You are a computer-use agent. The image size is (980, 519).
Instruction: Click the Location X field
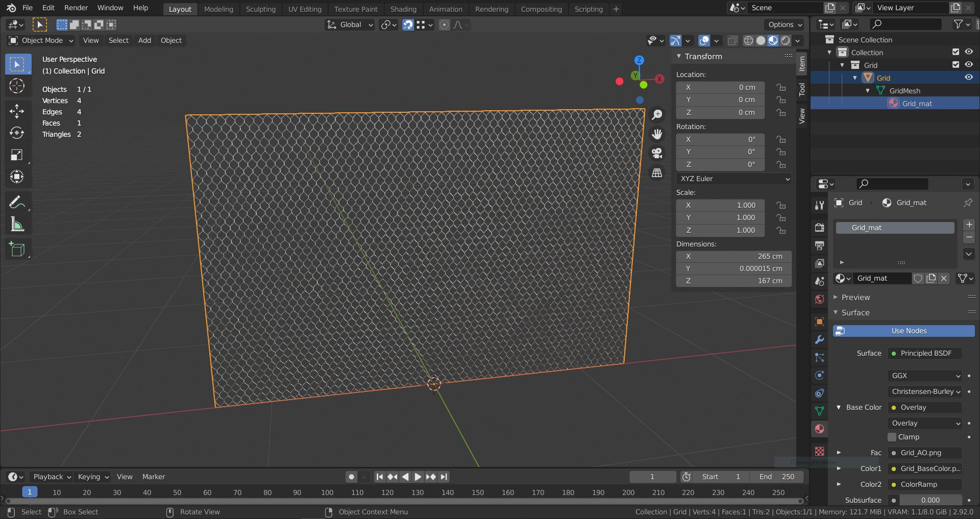point(720,87)
